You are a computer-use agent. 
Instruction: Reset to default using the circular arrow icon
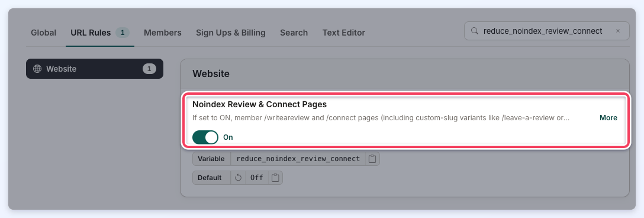(238, 178)
